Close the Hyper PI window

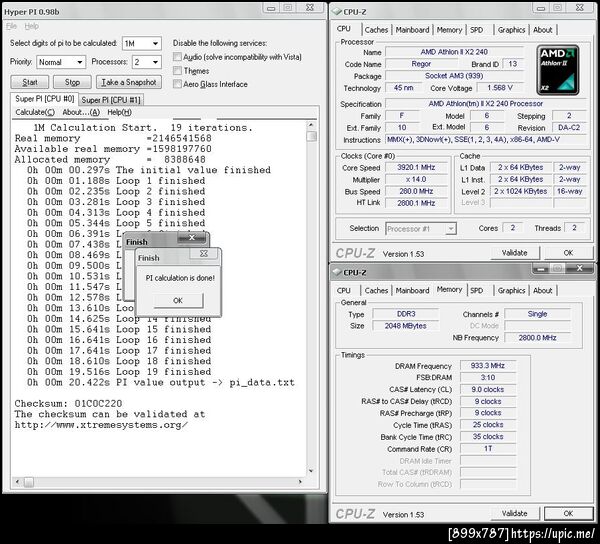pos(310,7)
